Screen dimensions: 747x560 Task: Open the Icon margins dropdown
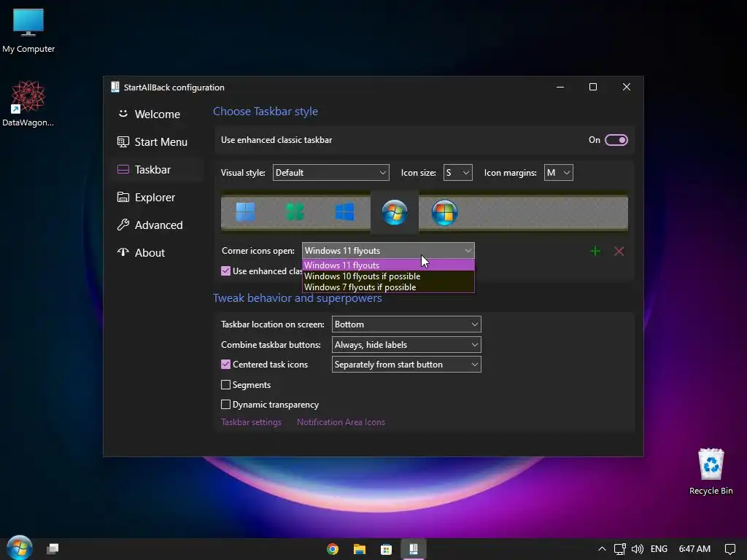click(x=558, y=172)
